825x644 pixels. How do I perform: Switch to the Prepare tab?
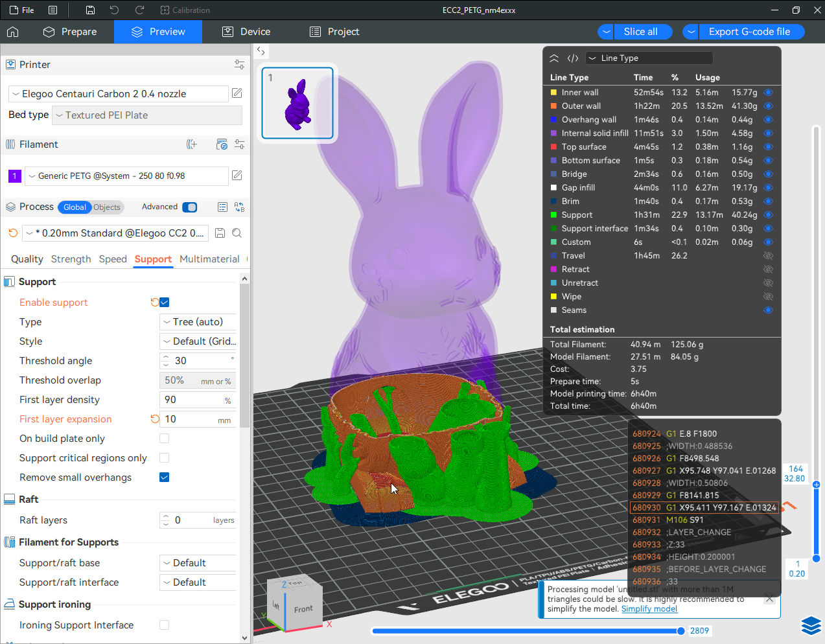coord(70,32)
